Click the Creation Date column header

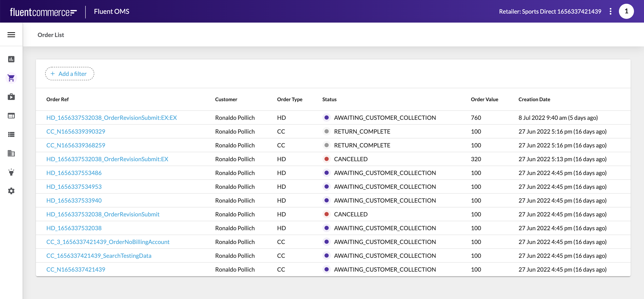(534, 99)
